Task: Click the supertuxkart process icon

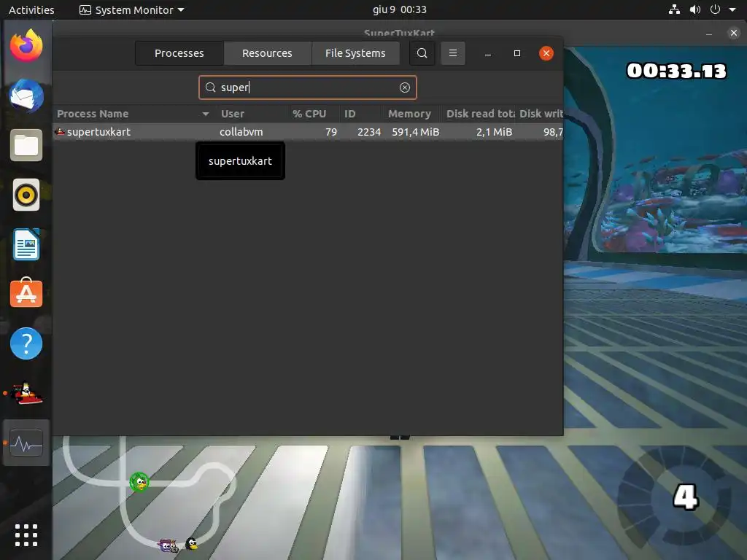Action: coord(60,132)
